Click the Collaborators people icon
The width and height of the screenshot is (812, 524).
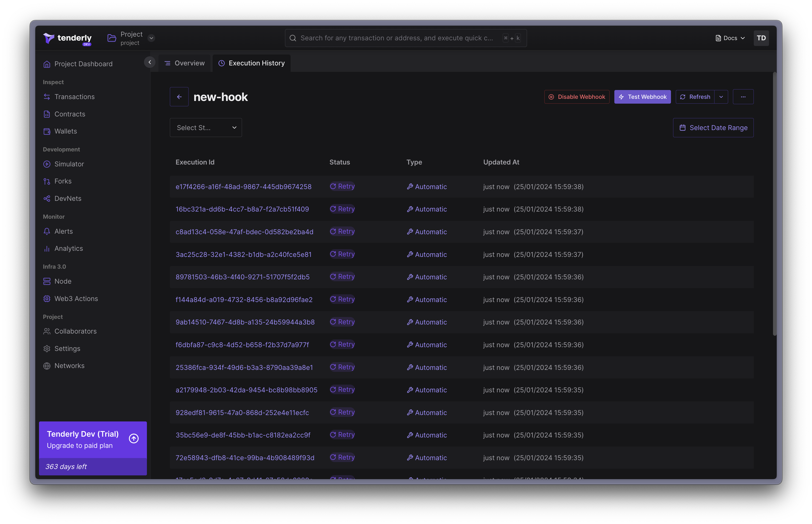pos(47,331)
